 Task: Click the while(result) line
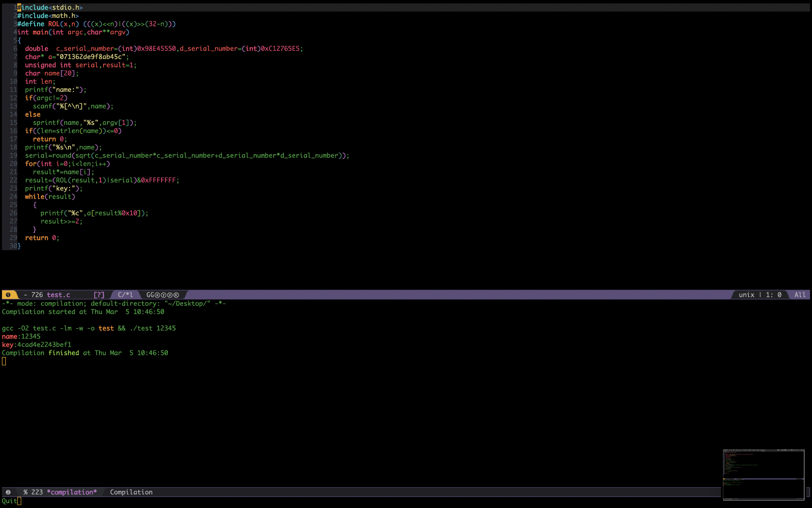(50, 197)
